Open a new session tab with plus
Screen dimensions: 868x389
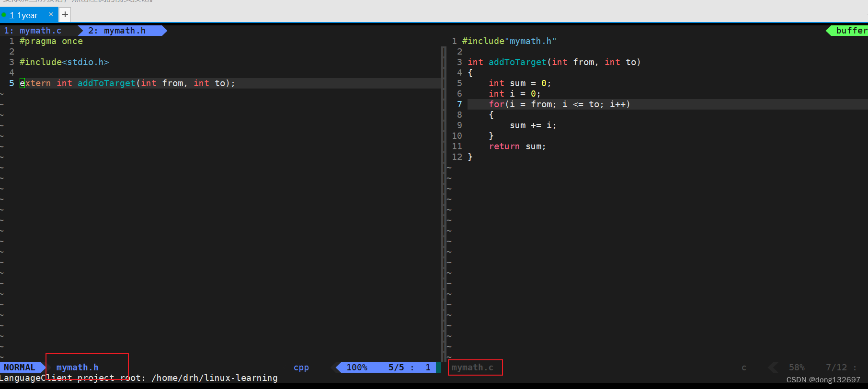click(65, 15)
